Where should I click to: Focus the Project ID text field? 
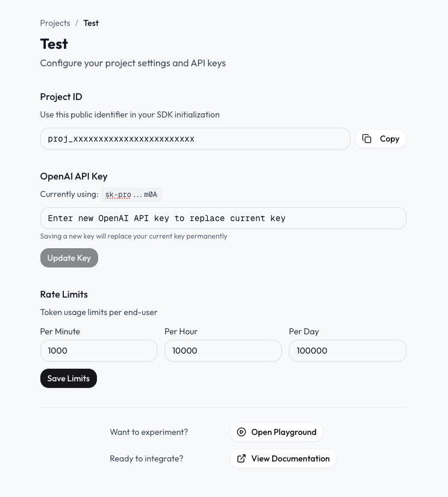[x=194, y=139]
